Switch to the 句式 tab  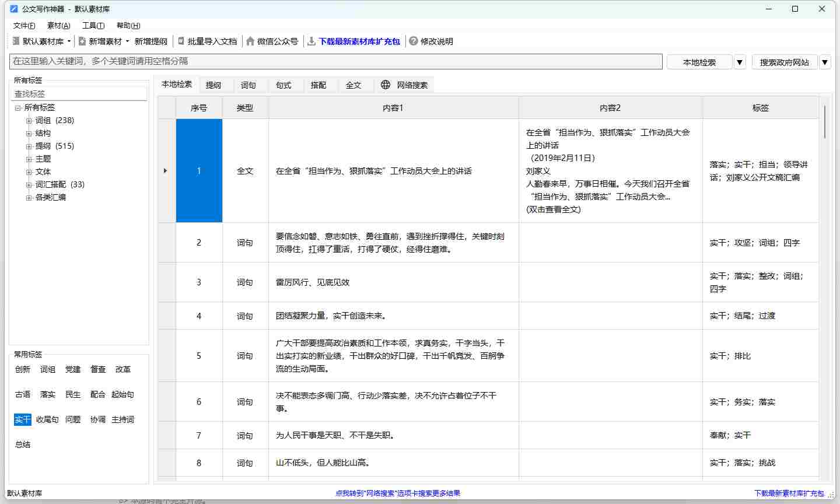coord(283,85)
